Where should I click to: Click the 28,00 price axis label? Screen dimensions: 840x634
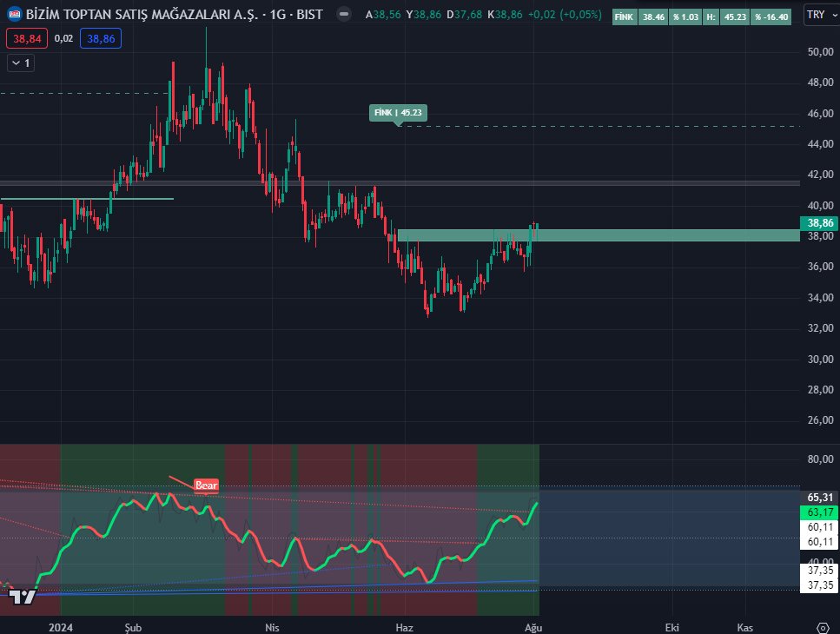coord(820,390)
